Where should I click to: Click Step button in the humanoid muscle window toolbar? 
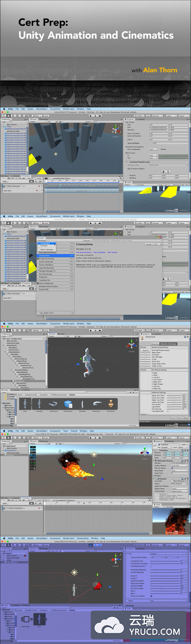[99, 330]
